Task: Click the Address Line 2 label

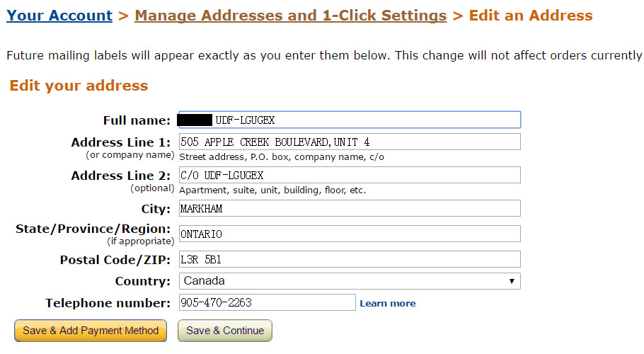Action: point(121,176)
